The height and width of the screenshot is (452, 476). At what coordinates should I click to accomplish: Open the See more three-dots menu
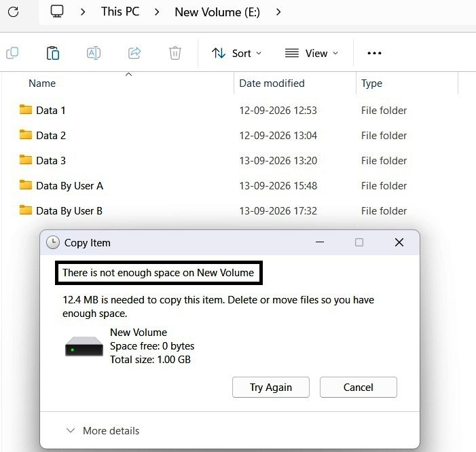coord(374,53)
